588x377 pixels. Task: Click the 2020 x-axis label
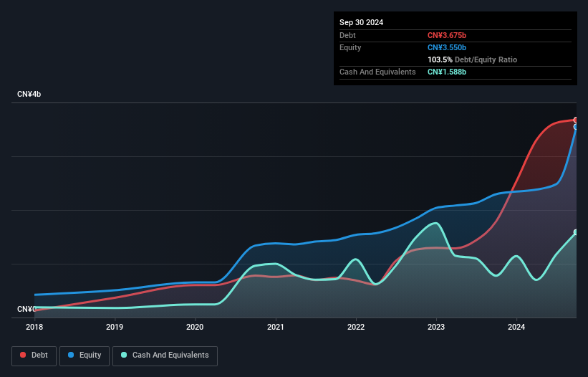[x=195, y=327]
